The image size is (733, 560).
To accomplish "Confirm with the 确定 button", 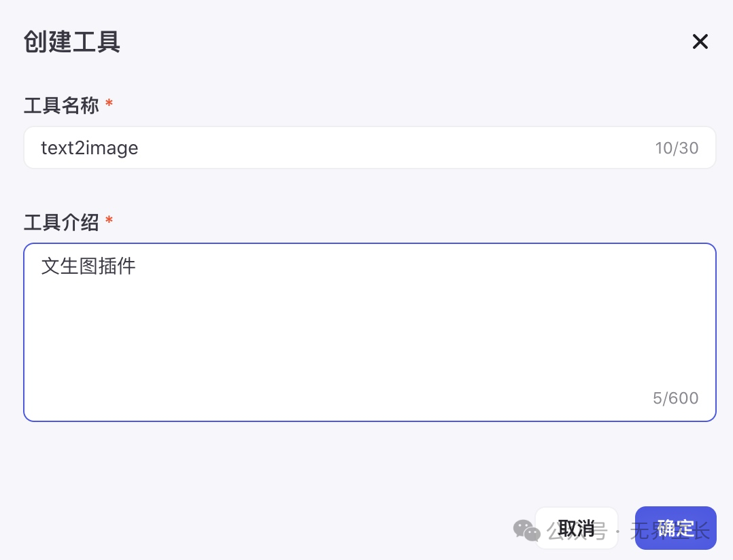I will (675, 527).
